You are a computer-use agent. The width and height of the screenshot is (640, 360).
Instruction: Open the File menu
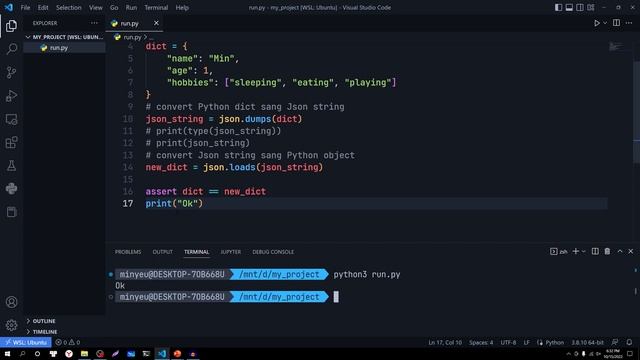tap(25, 7)
